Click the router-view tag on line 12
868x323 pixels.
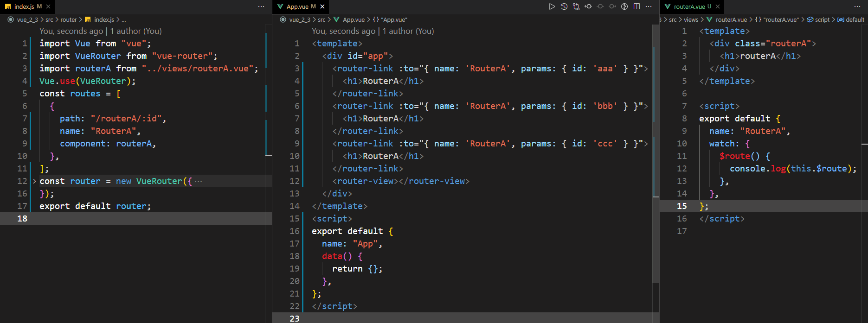pyautogui.click(x=401, y=181)
